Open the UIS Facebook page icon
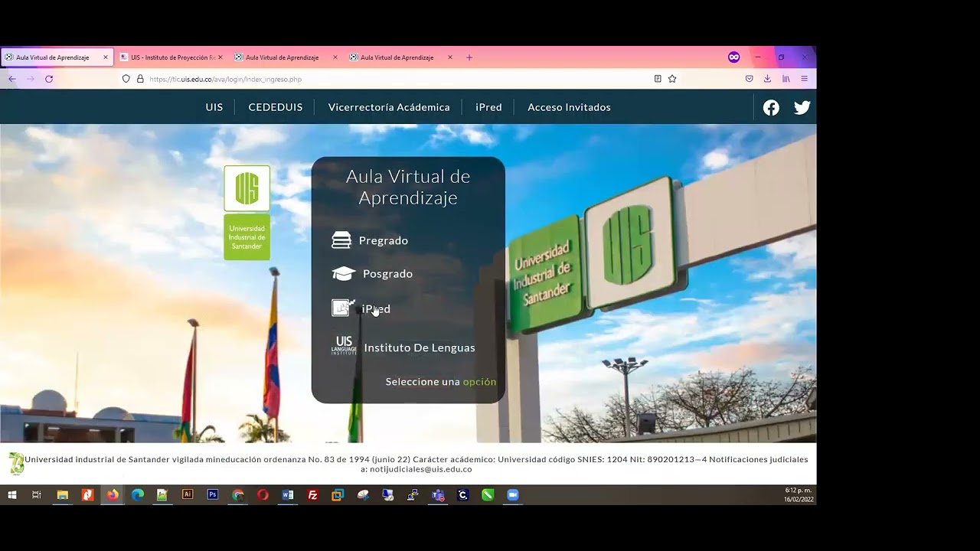 (771, 108)
